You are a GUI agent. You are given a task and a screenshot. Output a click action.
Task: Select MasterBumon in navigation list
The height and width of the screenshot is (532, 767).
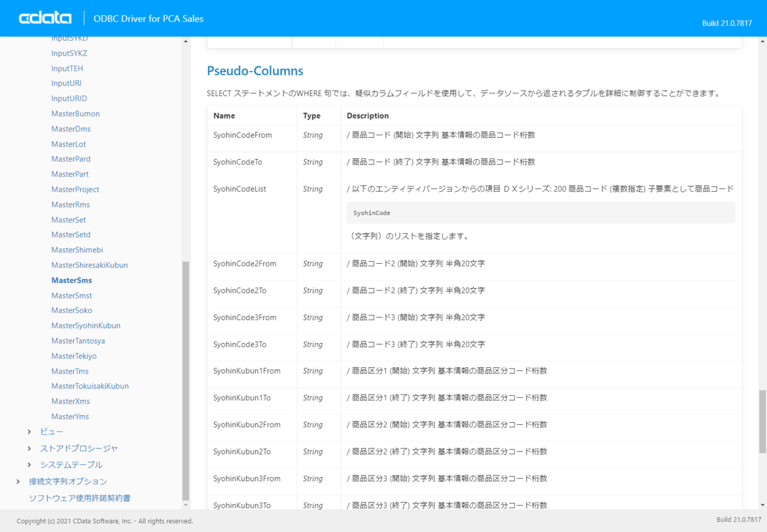pyautogui.click(x=75, y=114)
